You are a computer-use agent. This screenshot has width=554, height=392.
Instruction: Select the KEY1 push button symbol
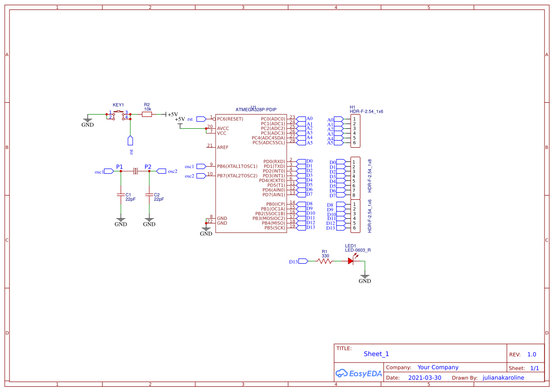pyautogui.click(x=118, y=114)
